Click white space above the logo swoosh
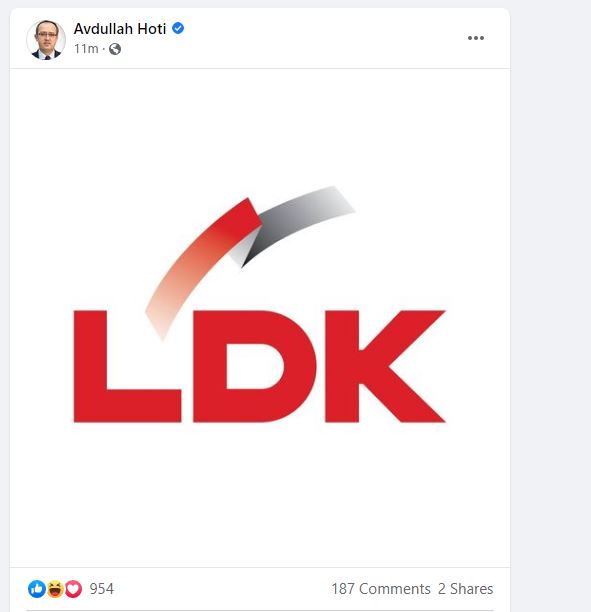 [260, 125]
